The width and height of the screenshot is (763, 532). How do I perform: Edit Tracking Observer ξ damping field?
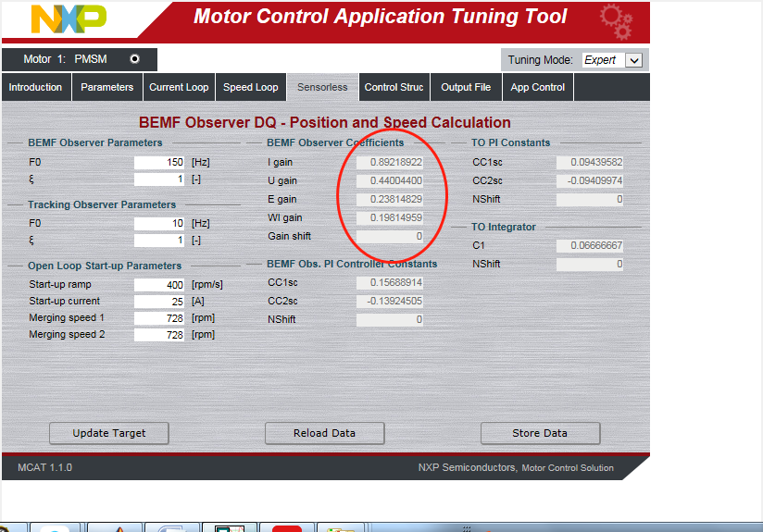tap(159, 241)
